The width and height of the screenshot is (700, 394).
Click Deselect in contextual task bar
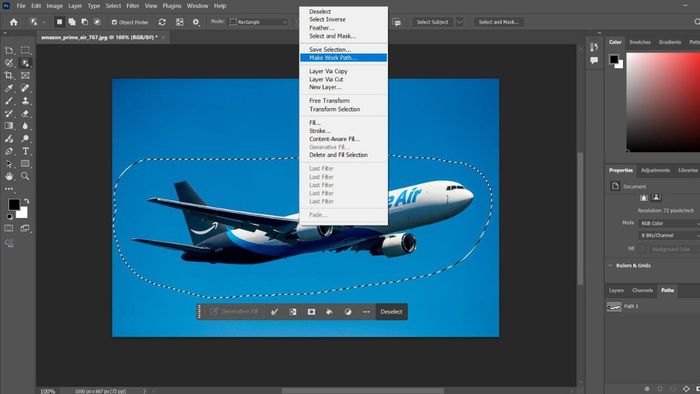click(x=391, y=312)
